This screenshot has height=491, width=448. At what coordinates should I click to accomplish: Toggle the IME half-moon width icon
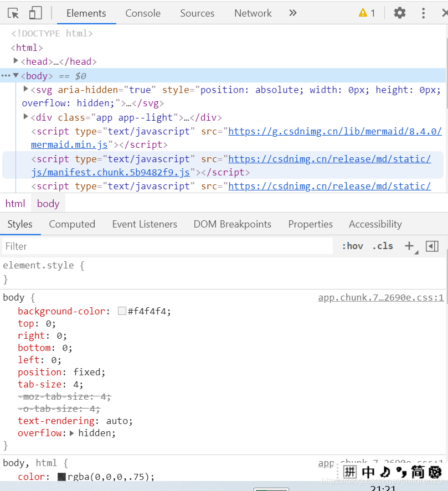(385, 472)
